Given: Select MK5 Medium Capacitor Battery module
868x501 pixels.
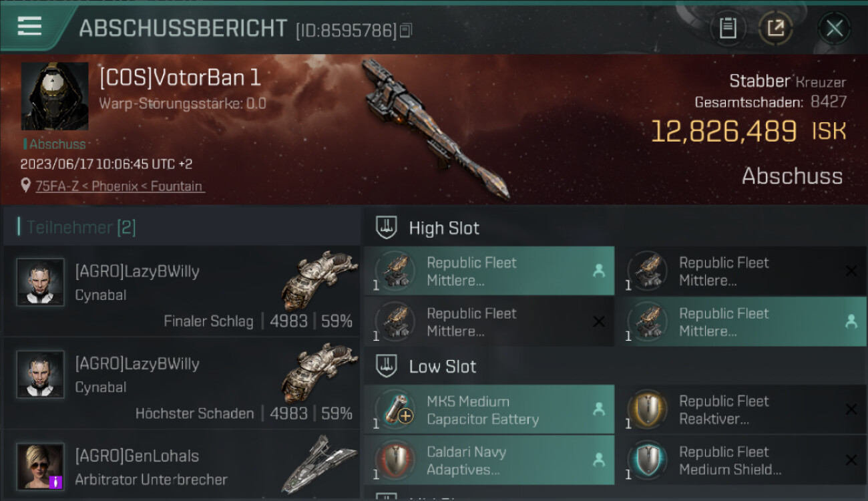Looking at the screenshot, I should (489, 409).
